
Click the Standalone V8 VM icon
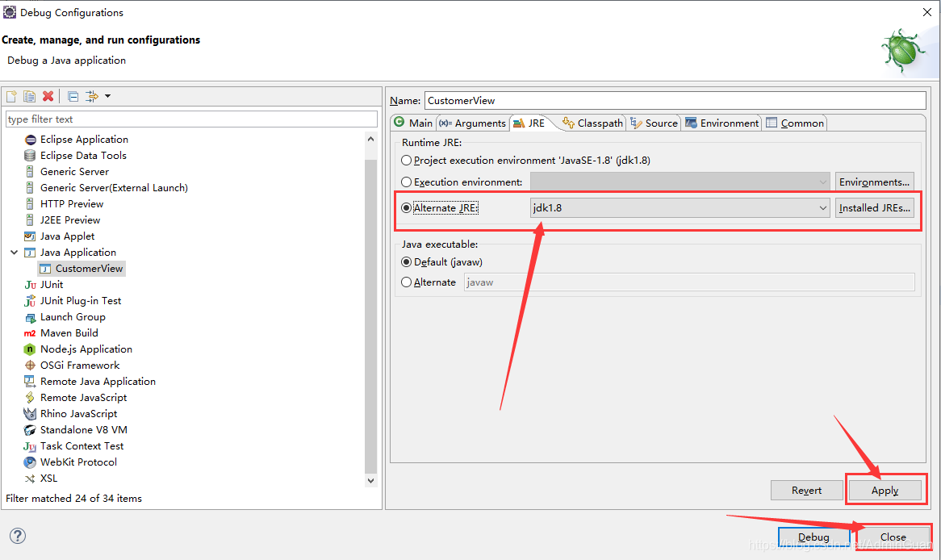[30, 430]
